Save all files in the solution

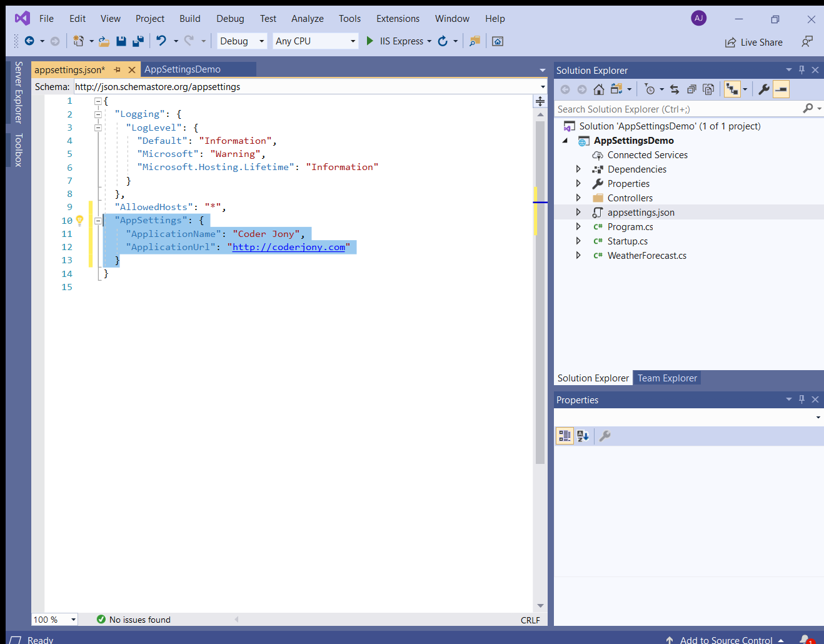point(137,41)
